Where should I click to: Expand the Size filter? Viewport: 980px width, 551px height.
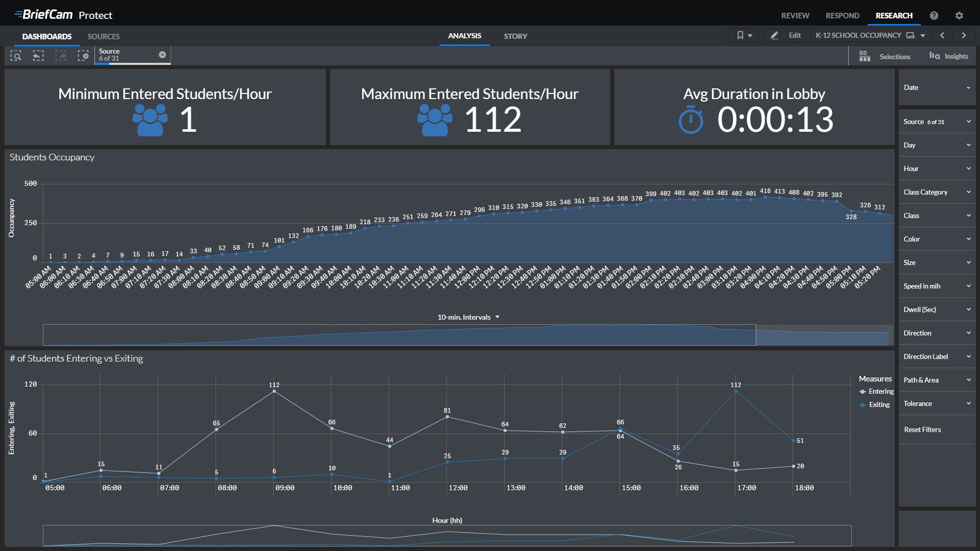point(937,262)
